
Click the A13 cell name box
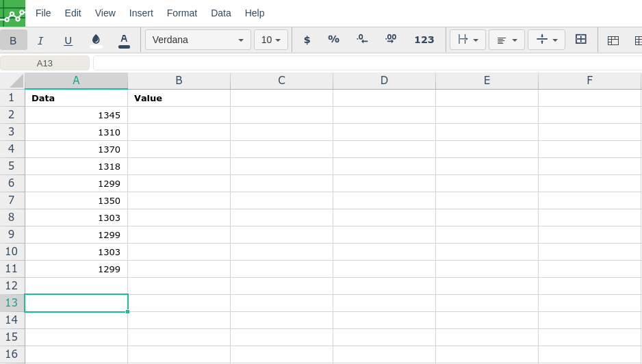tap(44, 63)
